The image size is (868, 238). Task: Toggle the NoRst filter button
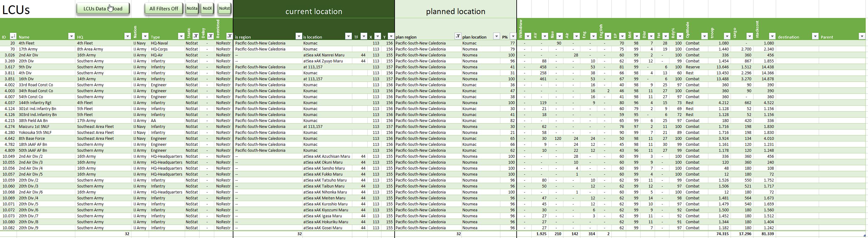[x=224, y=9]
